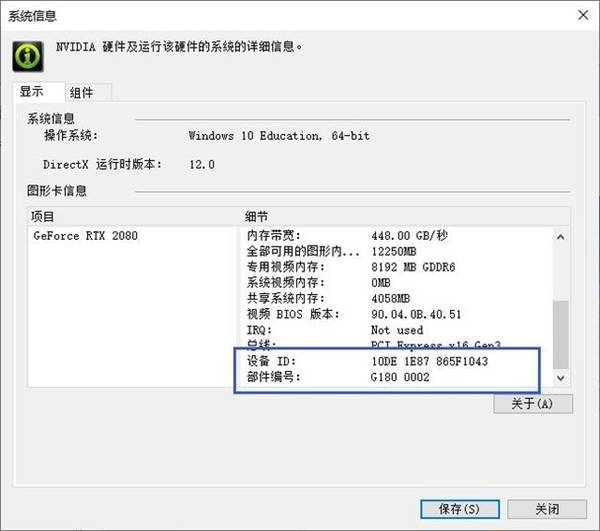Select the 专用视频内存 row
The image size is (600, 531).
(398, 267)
